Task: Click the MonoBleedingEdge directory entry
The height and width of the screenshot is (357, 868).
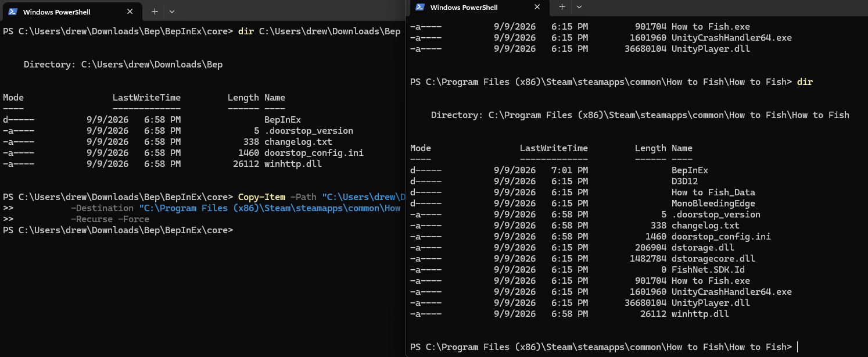Action: (713, 204)
